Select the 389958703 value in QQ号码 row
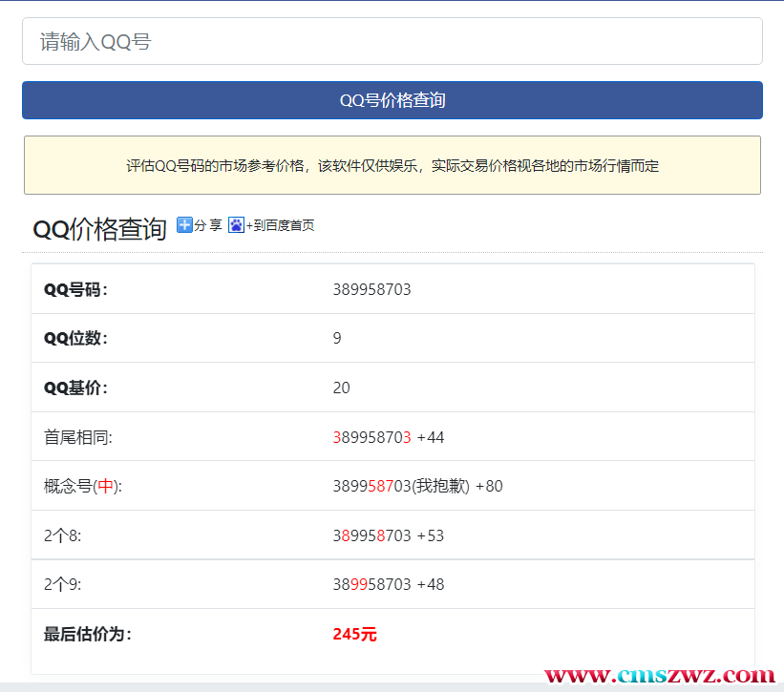This screenshot has width=784, height=692. click(x=371, y=289)
